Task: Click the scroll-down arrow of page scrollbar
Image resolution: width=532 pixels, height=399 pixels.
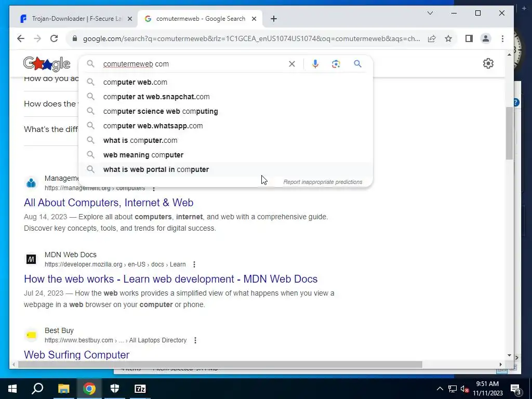Action: 509,355
